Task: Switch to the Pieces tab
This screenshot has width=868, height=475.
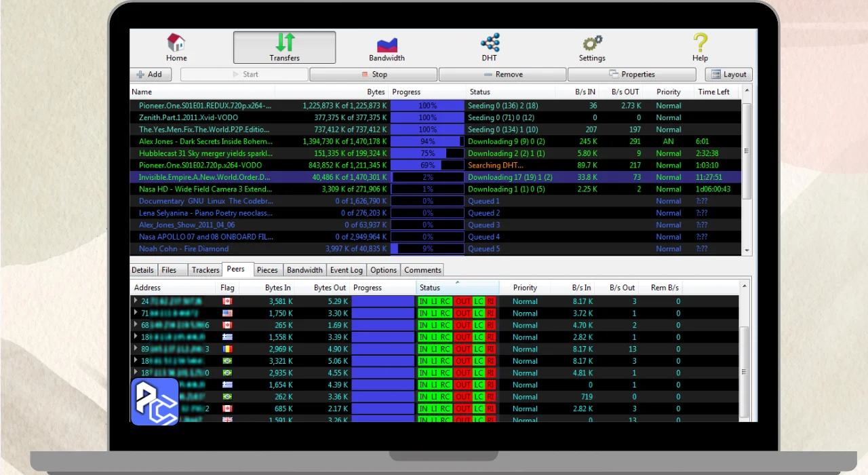Action: click(267, 270)
